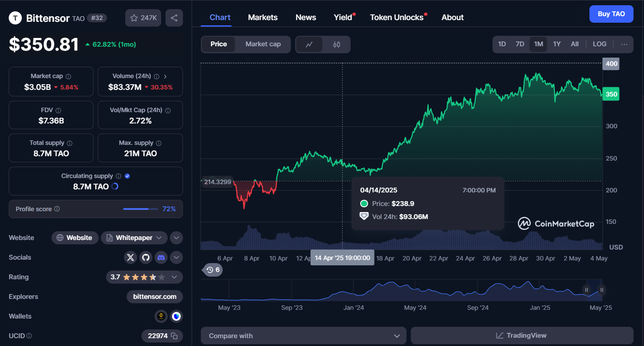Viewport: 644px width, 346px height.
Task: Open the blue shield wallet icon
Action: click(176, 316)
